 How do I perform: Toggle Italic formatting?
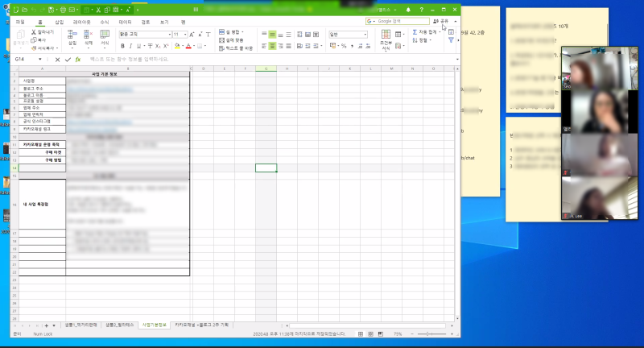click(x=130, y=46)
